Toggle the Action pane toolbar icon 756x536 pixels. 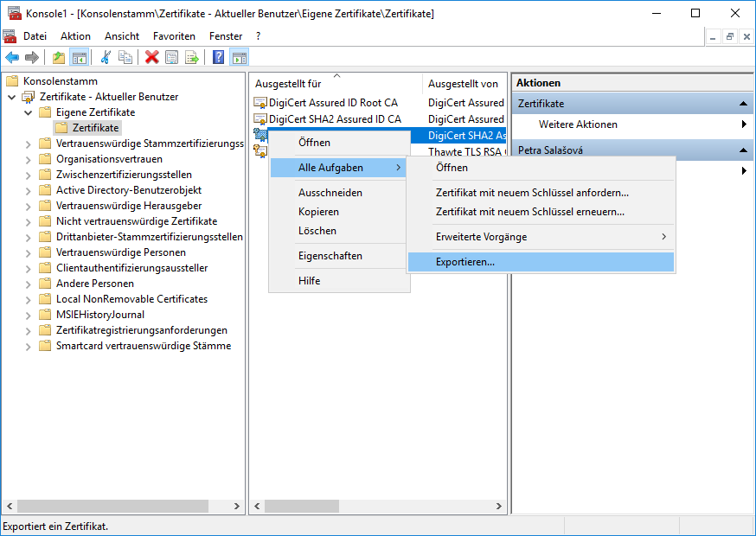(240, 58)
